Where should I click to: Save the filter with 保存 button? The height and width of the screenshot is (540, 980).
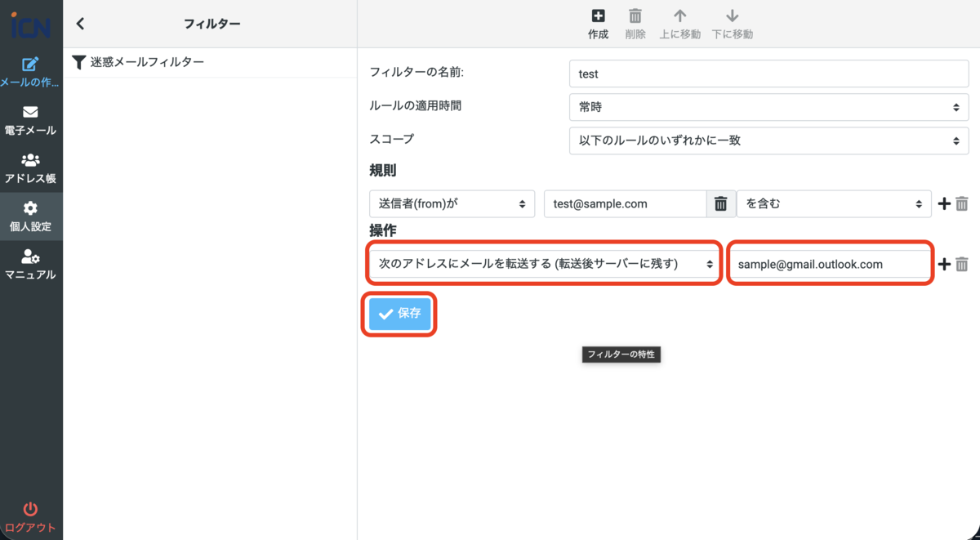(399, 314)
